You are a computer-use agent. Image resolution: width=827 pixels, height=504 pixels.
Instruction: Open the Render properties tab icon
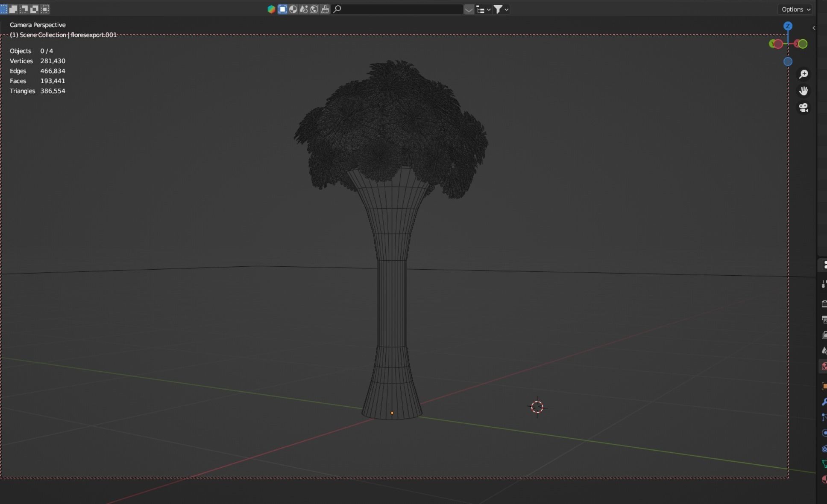824,303
